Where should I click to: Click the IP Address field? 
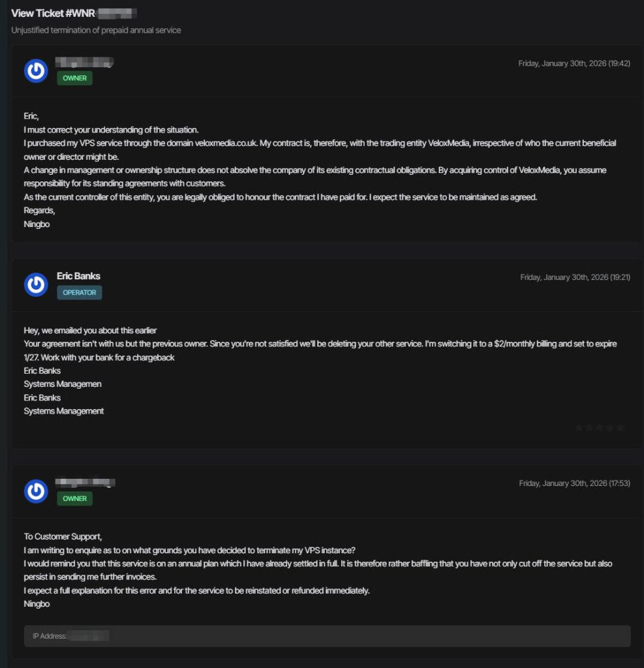328,636
